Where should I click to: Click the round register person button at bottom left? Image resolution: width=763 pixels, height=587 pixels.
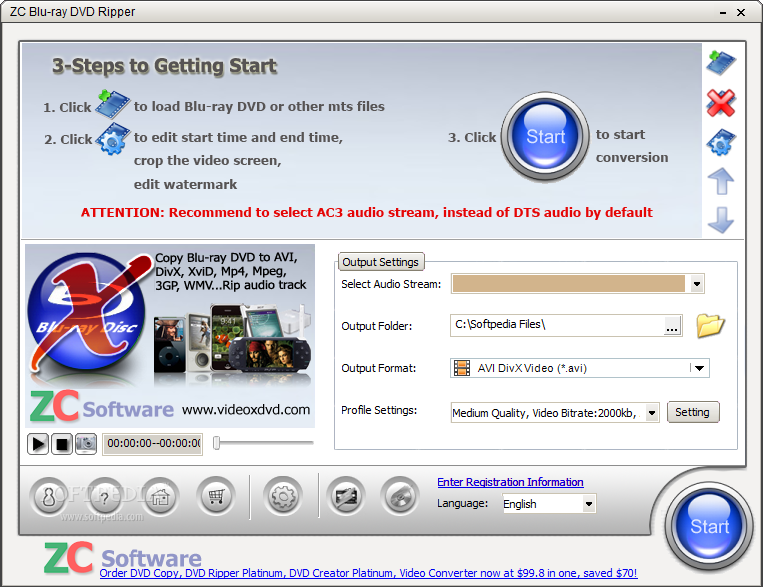49,496
